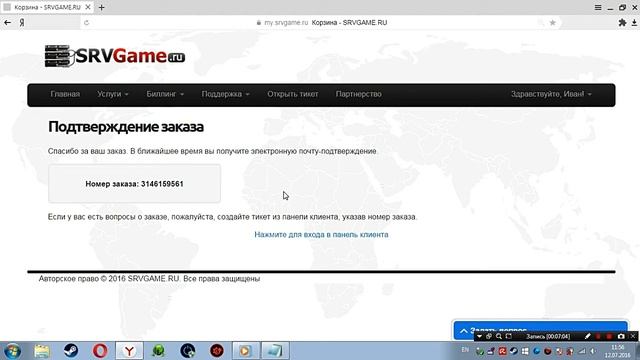Close the recording toolbar
Viewport: 640px width, 360px height.
[633, 336]
